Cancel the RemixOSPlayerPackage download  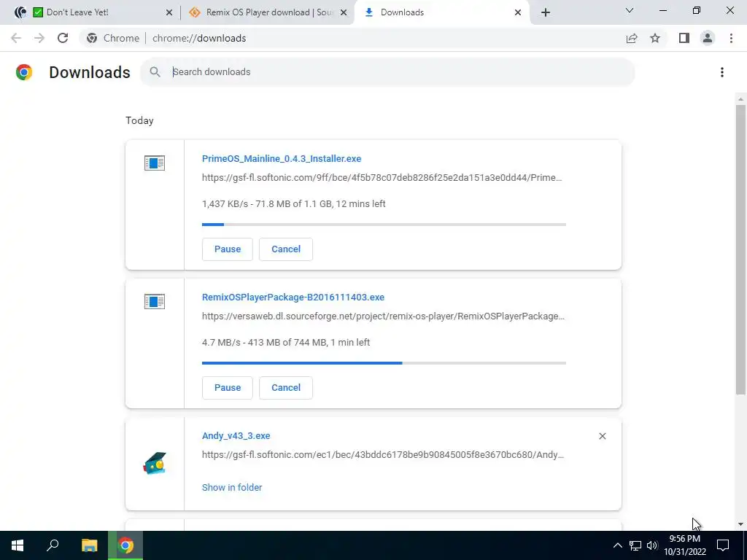[x=286, y=388]
